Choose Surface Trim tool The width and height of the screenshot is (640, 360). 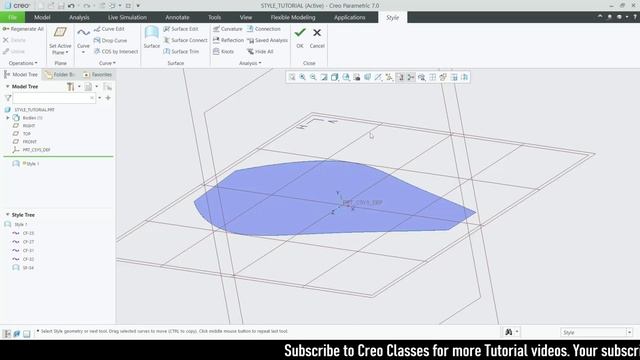point(181,51)
